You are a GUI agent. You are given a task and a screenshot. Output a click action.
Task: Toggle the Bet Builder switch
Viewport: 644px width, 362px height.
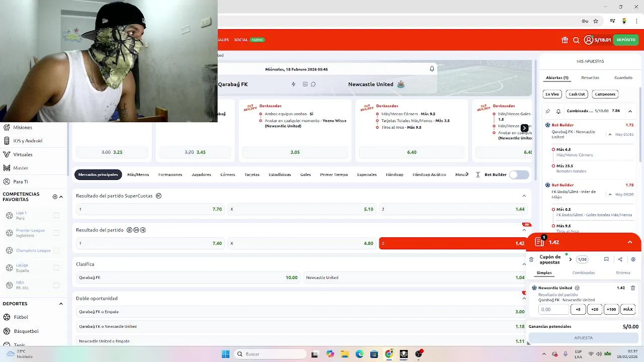pyautogui.click(x=519, y=174)
